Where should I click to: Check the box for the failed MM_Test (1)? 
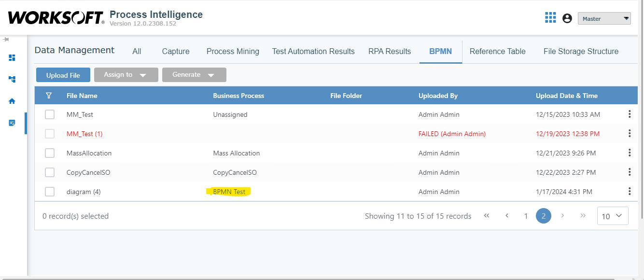pos(50,134)
